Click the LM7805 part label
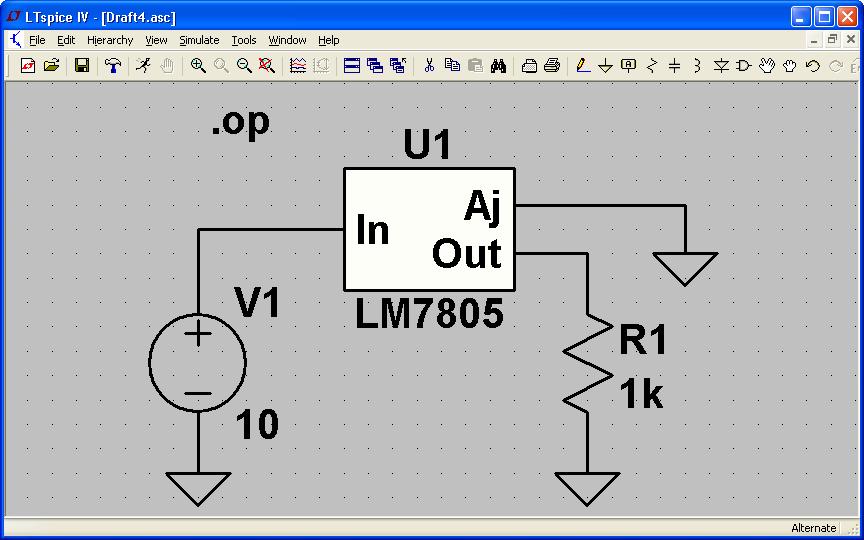The height and width of the screenshot is (540, 864). (429, 315)
